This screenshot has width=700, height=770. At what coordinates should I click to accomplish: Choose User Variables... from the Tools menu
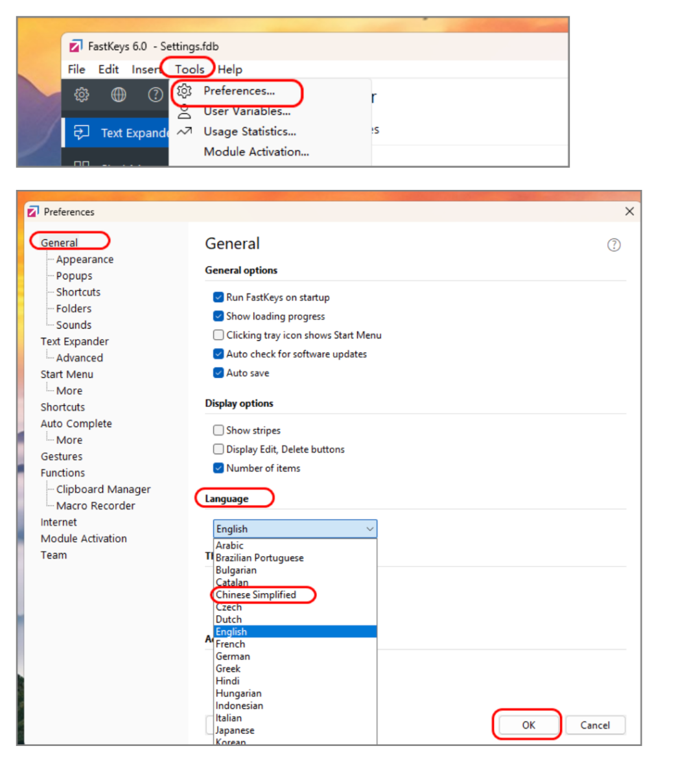coord(247,111)
